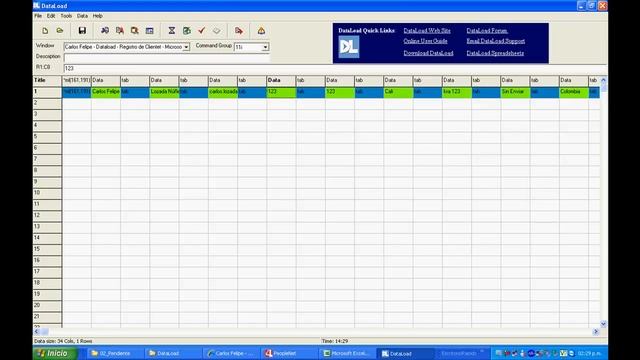640x360 pixels.
Task: Click the vertical scrollbar down arrow
Action: pos(603,324)
